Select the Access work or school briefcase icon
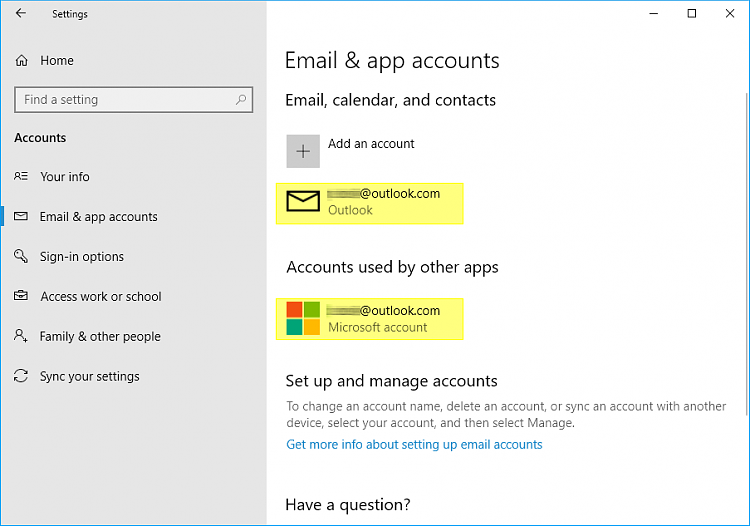This screenshot has height=526, width=750. click(x=21, y=296)
